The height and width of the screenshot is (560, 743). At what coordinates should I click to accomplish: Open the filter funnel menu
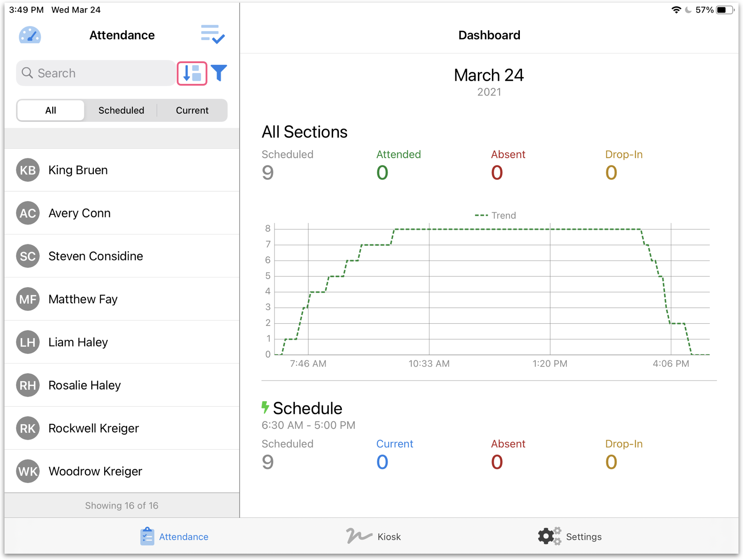219,73
